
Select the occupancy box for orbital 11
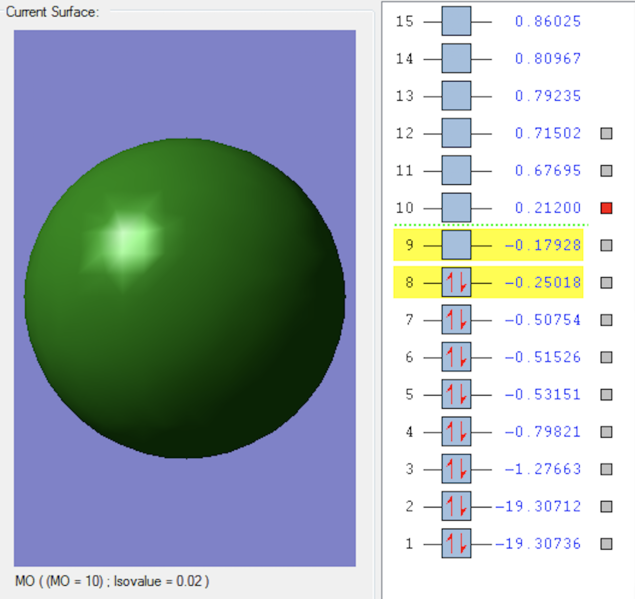coord(456,170)
